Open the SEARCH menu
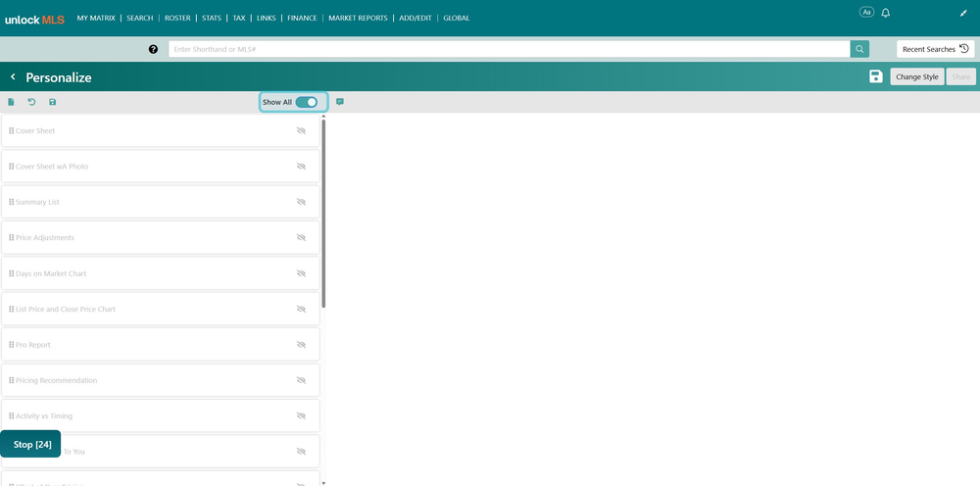 [x=140, y=18]
